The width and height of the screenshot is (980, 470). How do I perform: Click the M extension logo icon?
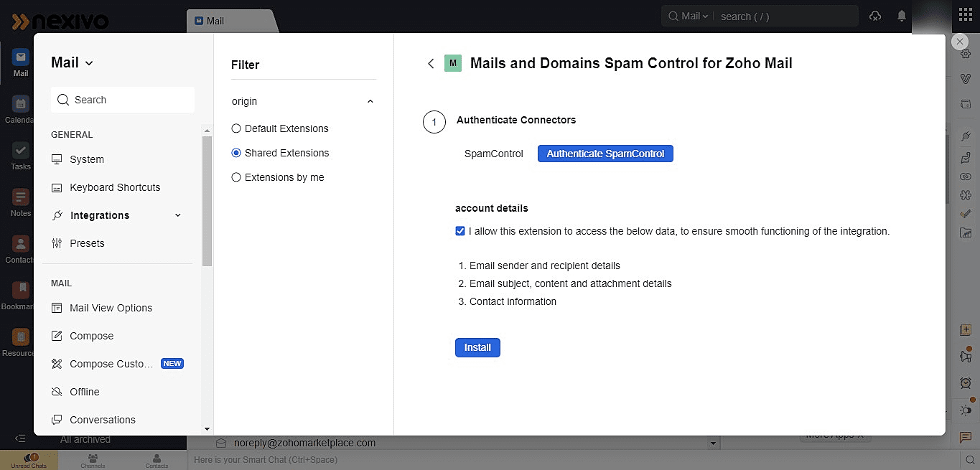(x=452, y=63)
